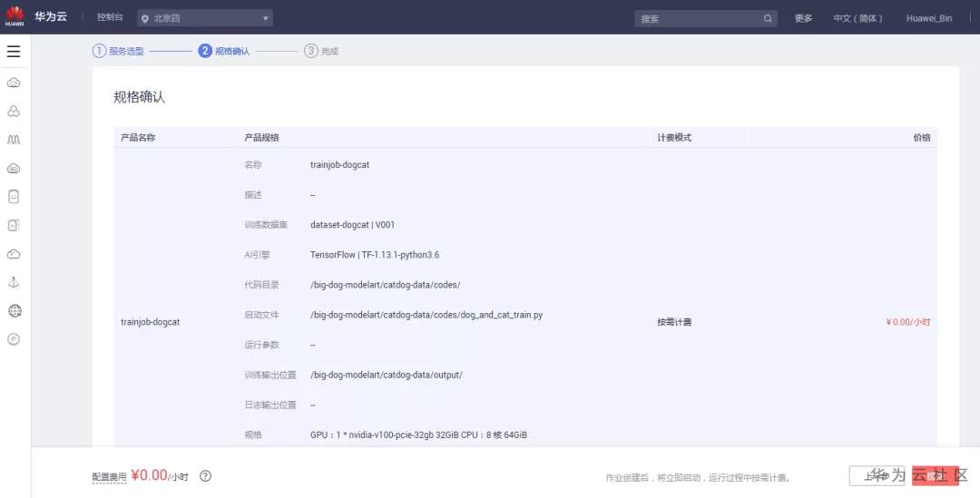This screenshot has height=498, width=980.
Task: Click the ¥0.00 configuration fee at bottom
Action: click(150, 475)
